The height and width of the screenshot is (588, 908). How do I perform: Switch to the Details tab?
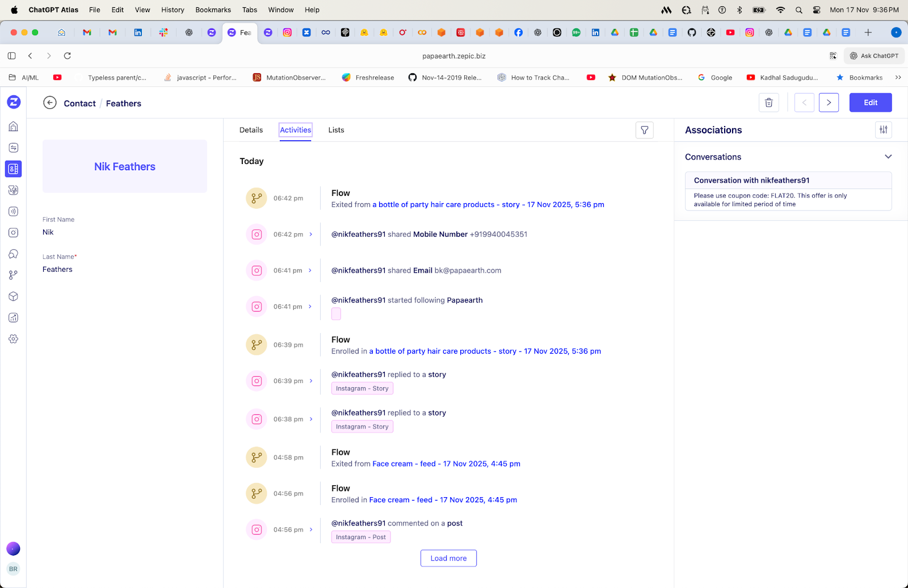pyautogui.click(x=251, y=130)
